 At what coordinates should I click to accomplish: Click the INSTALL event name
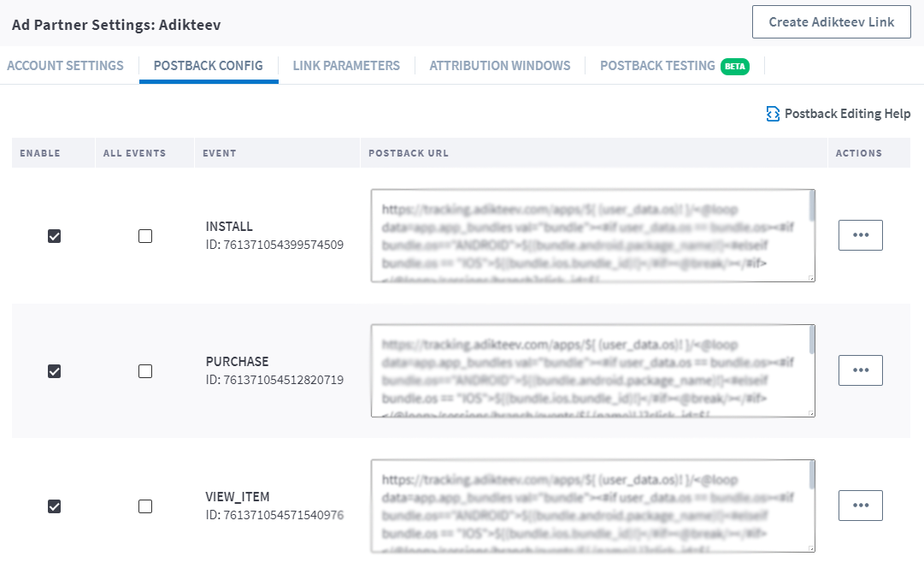229,227
